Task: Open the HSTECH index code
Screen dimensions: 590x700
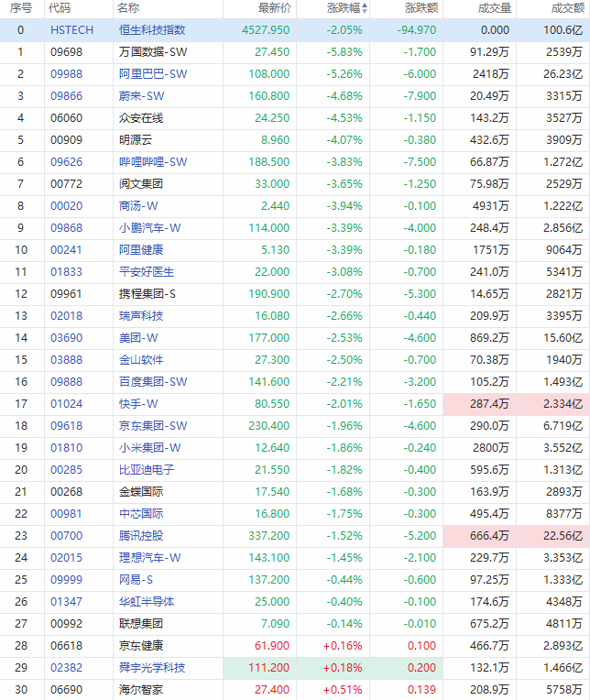Action: click(x=71, y=30)
